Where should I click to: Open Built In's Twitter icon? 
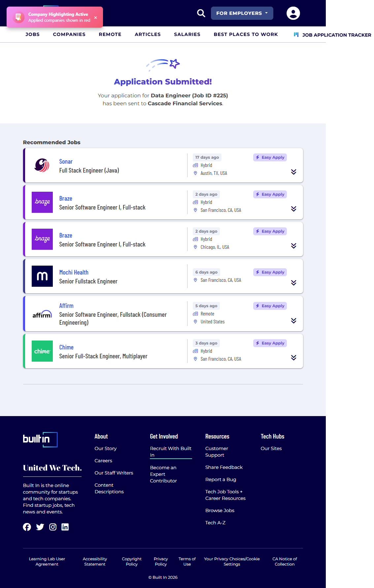(40, 527)
